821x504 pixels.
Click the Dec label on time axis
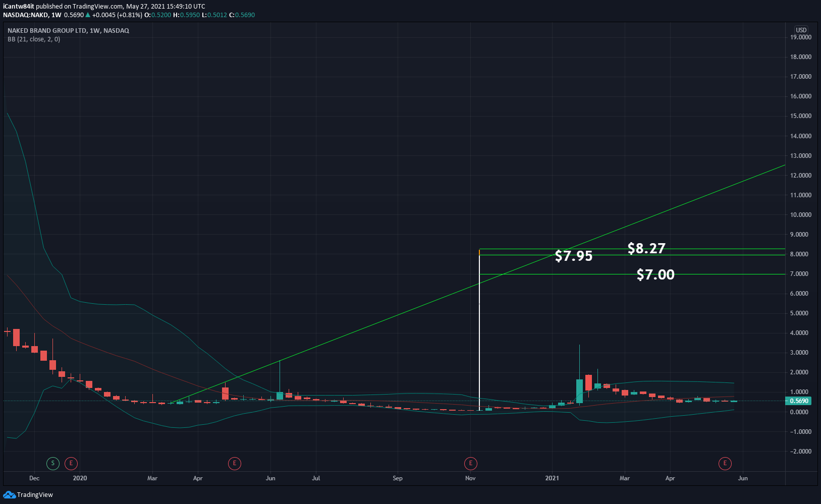tap(34, 478)
